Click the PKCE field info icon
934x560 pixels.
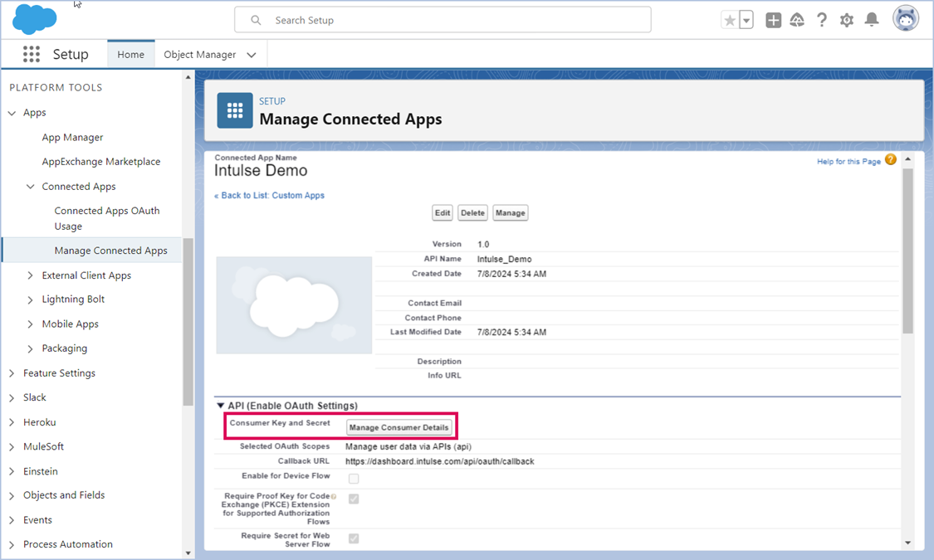334,496
